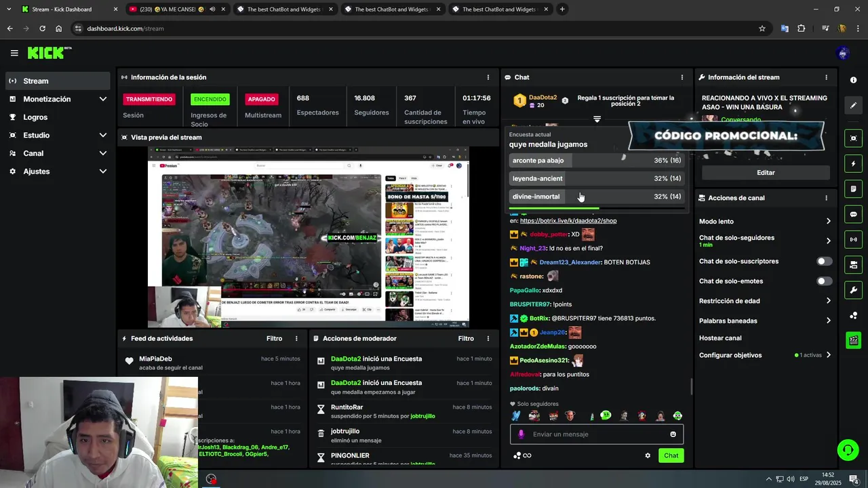
Task: Click the broadcast signal icon in the right sidebar
Action: pos(853,239)
